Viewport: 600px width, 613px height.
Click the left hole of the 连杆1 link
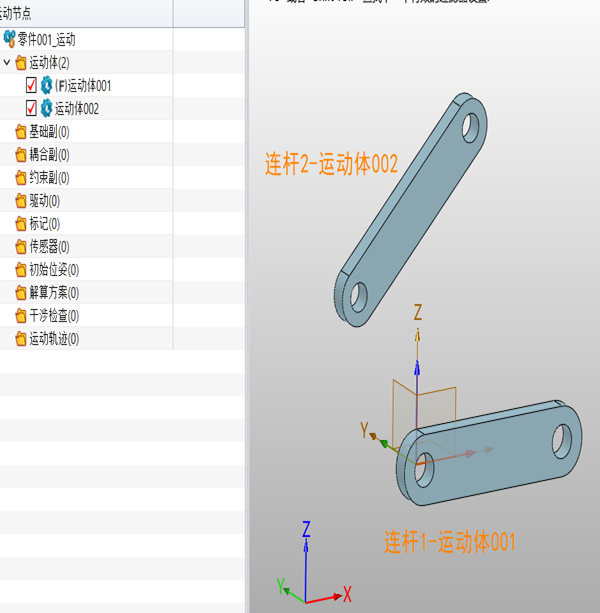(x=424, y=469)
